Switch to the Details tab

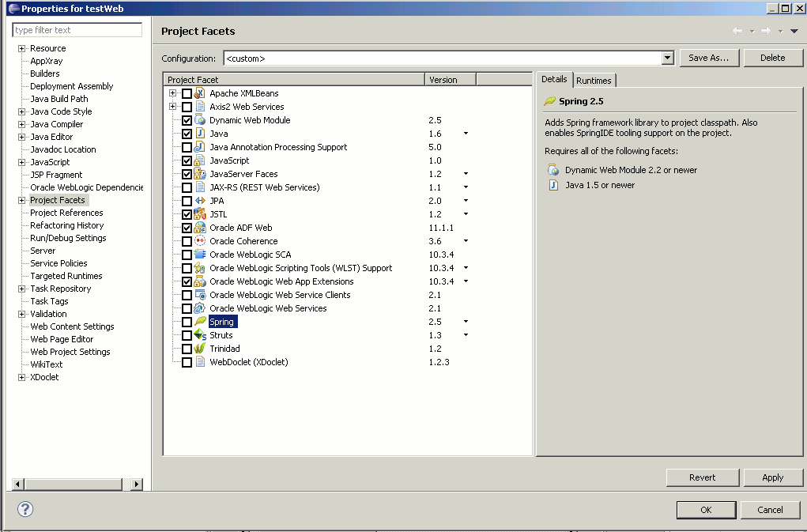coord(554,79)
